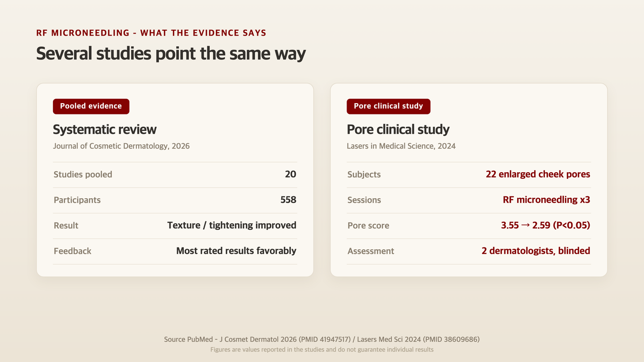Select the bold Pore clinical study heading

click(398, 129)
